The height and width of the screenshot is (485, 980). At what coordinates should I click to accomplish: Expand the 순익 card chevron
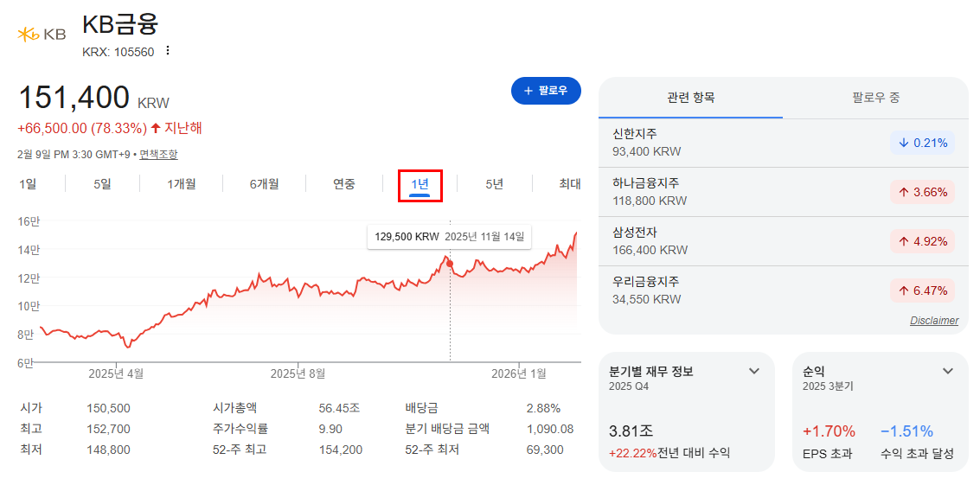pos(948,371)
